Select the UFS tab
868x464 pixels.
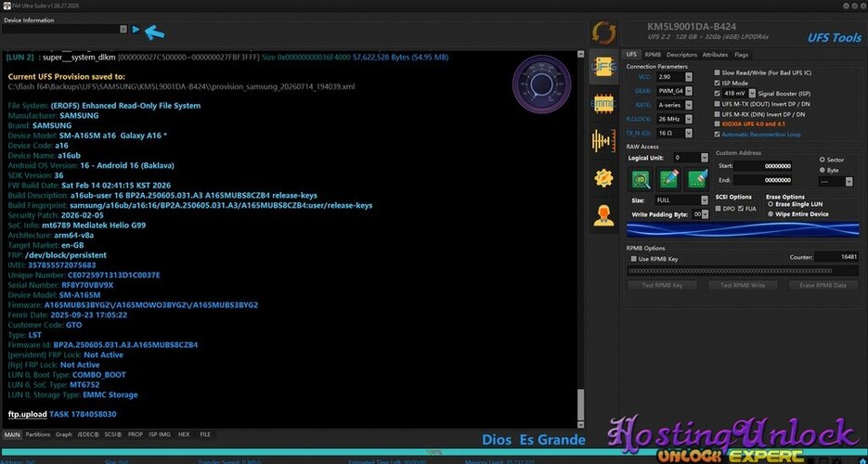(631, 55)
